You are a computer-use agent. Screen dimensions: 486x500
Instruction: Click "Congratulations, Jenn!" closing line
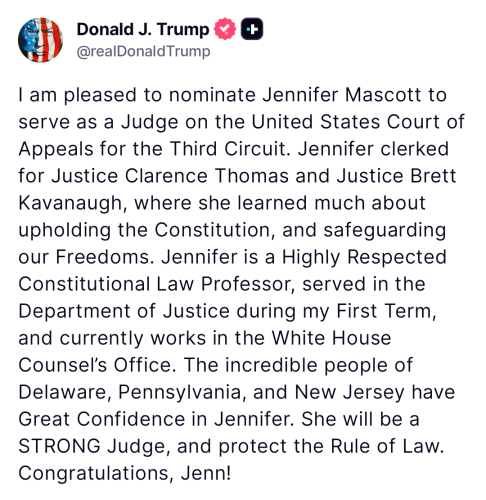pos(125,473)
